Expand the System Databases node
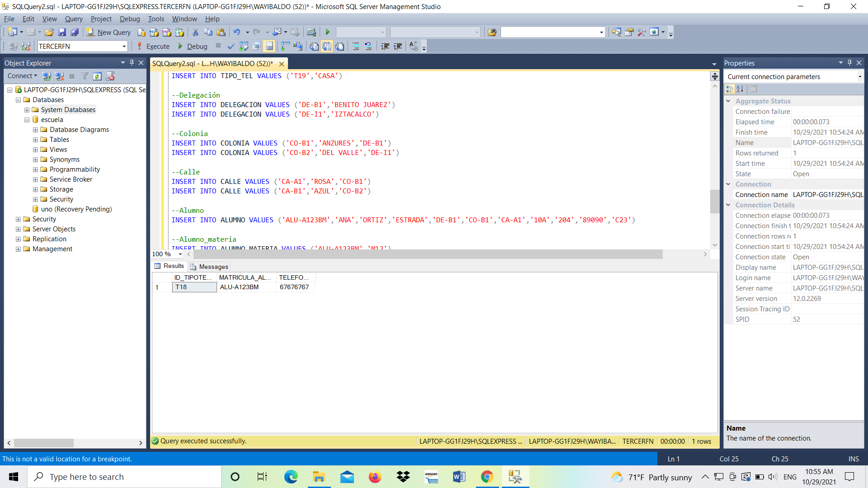 [27, 110]
